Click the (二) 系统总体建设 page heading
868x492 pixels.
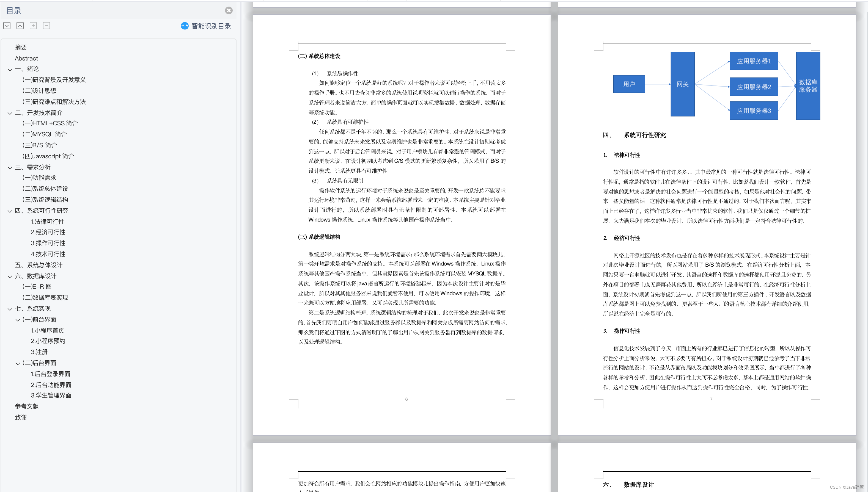click(319, 56)
